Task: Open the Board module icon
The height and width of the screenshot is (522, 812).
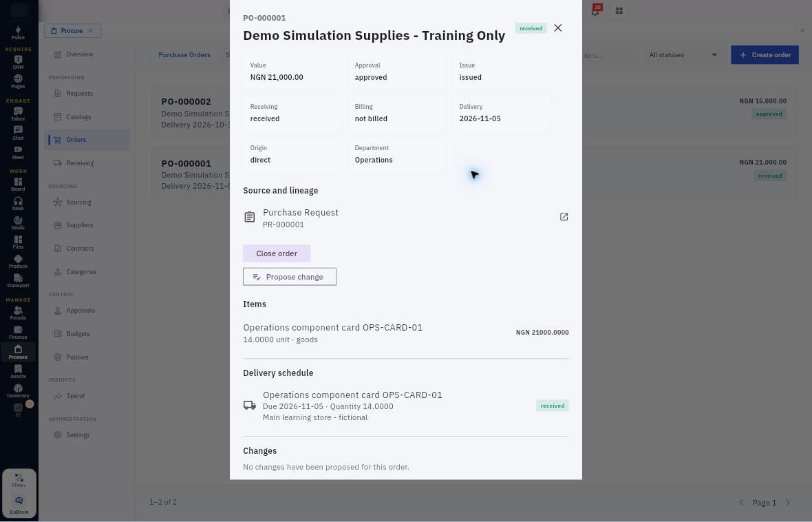Action: 18,184
